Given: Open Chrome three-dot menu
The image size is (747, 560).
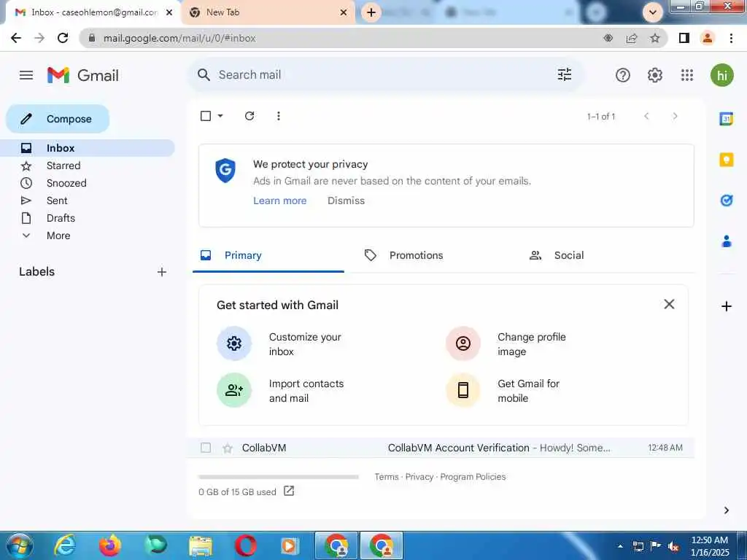Looking at the screenshot, I should 731,38.
